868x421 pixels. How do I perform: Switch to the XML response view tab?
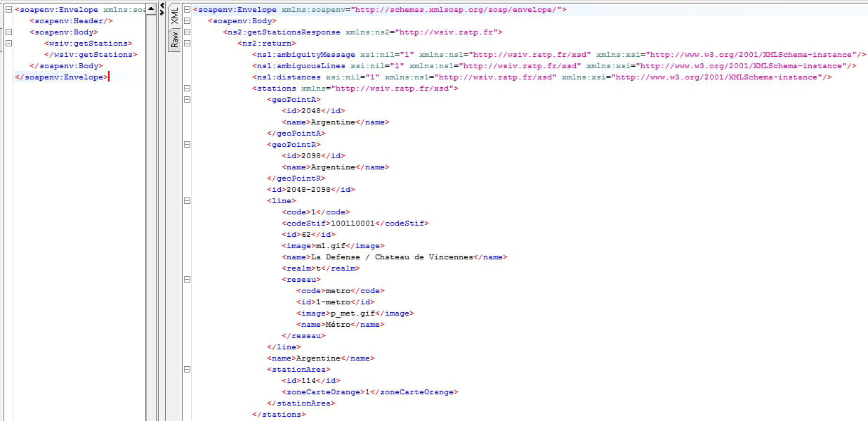(x=175, y=17)
